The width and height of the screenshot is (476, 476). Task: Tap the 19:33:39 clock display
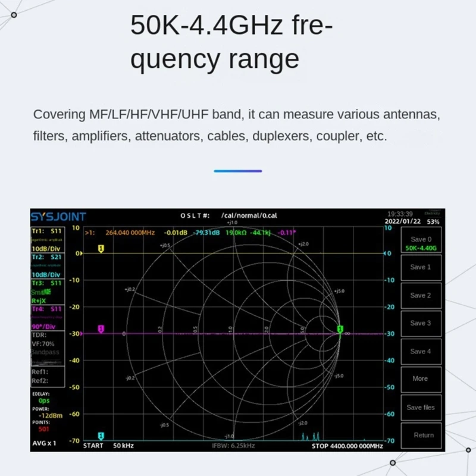400,214
